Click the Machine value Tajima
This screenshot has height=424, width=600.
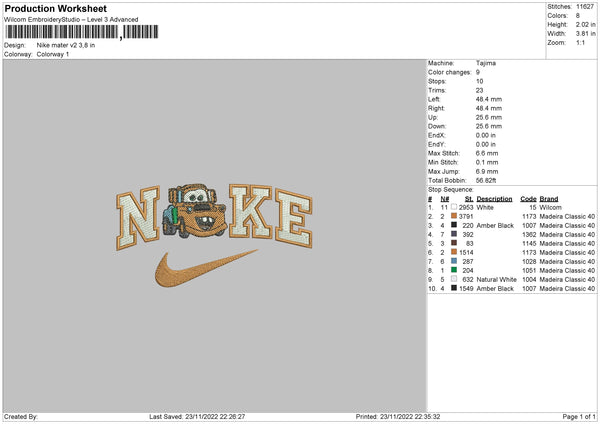click(x=486, y=63)
